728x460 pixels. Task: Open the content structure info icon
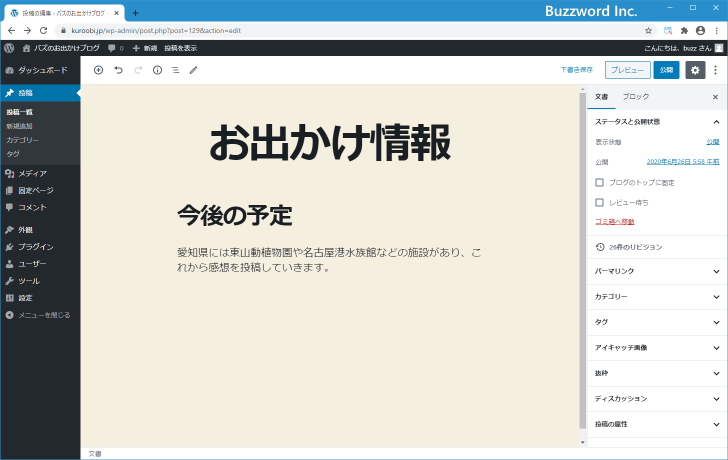coord(157,70)
